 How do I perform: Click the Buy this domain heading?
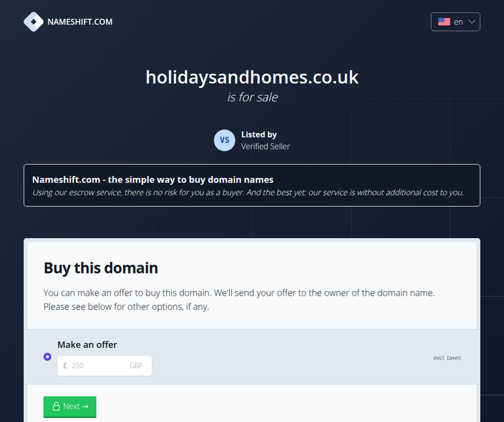pos(101,268)
